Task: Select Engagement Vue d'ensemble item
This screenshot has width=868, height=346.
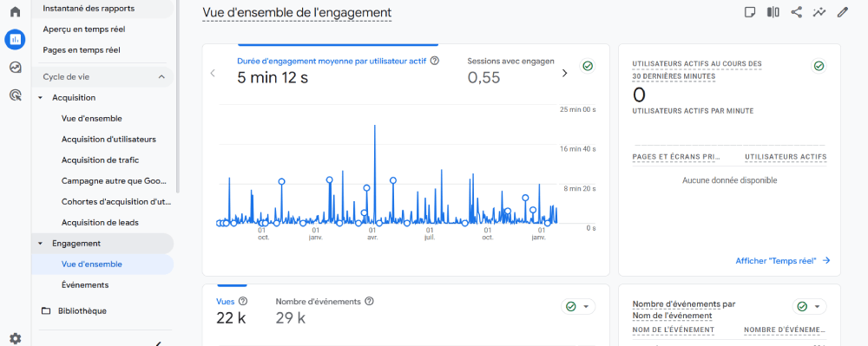Action: 102,264
